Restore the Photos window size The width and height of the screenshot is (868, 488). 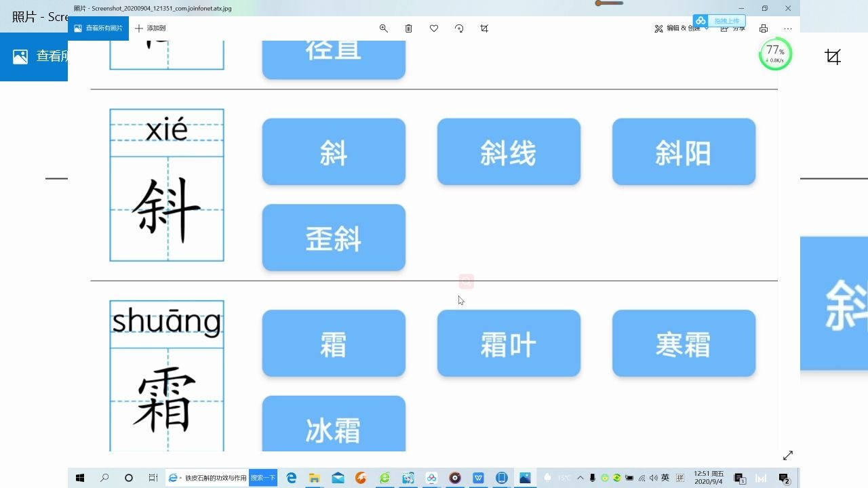pyautogui.click(x=764, y=8)
